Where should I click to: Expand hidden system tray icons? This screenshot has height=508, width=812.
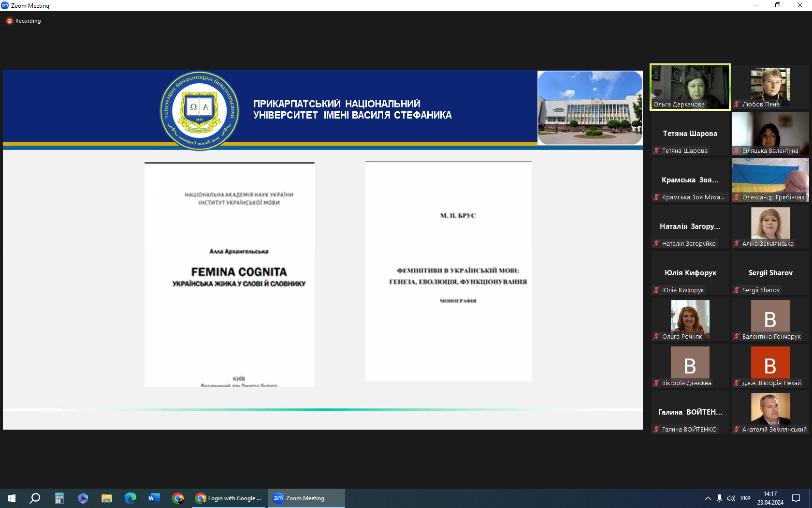coord(708,498)
